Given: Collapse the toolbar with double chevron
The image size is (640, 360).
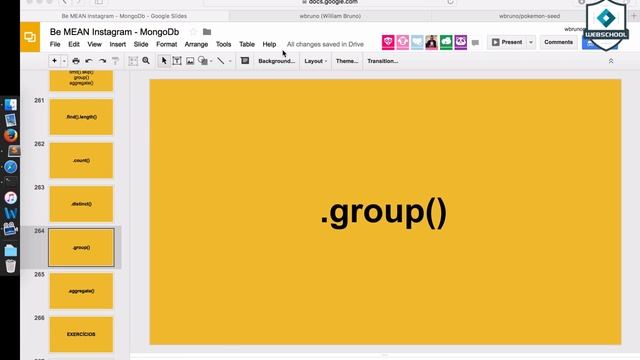Looking at the screenshot, I should (611, 61).
